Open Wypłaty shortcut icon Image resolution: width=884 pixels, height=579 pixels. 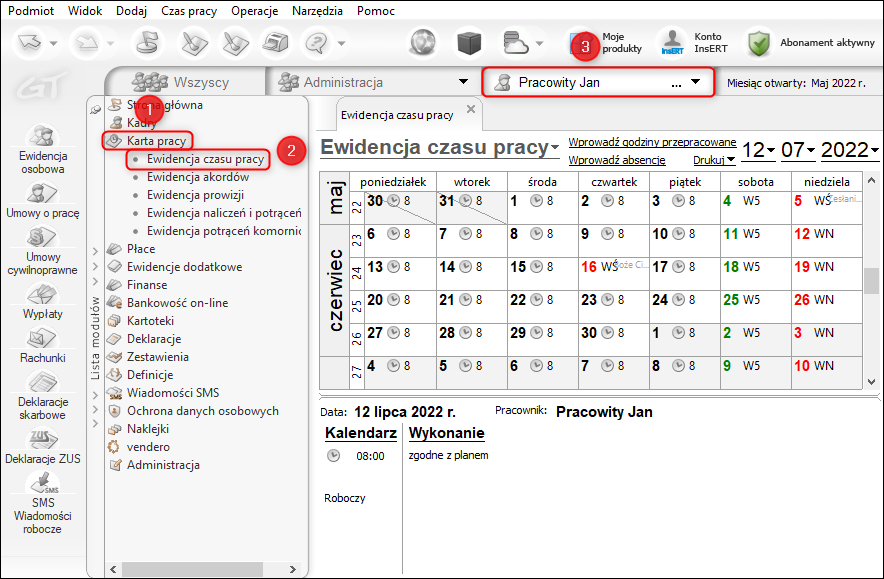(x=42, y=294)
